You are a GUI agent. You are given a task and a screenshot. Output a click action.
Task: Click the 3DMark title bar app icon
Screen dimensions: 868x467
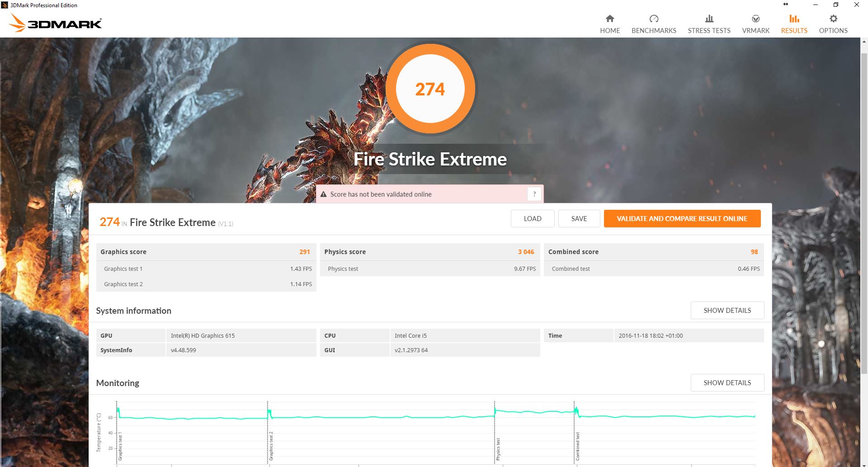pyautogui.click(x=5, y=5)
